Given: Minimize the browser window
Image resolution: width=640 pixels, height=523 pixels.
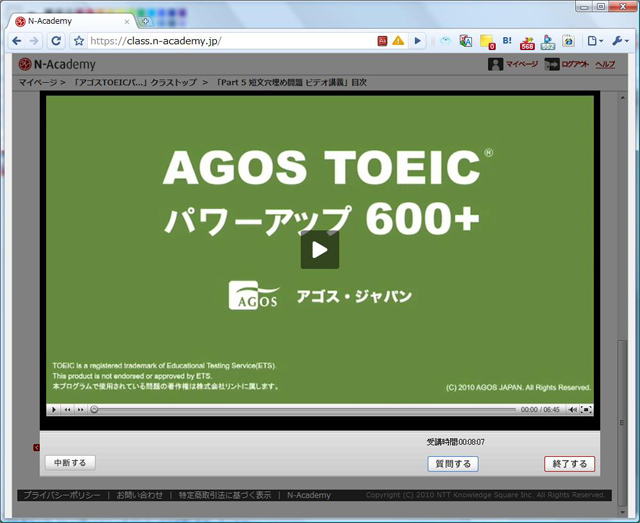Looking at the screenshot, I should [x=584, y=7].
